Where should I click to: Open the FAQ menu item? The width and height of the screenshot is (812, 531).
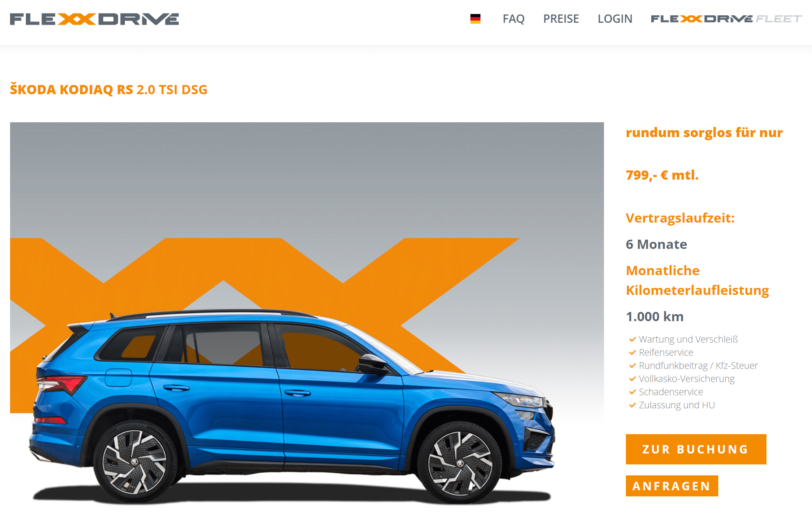pyautogui.click(x=513, y=19)
